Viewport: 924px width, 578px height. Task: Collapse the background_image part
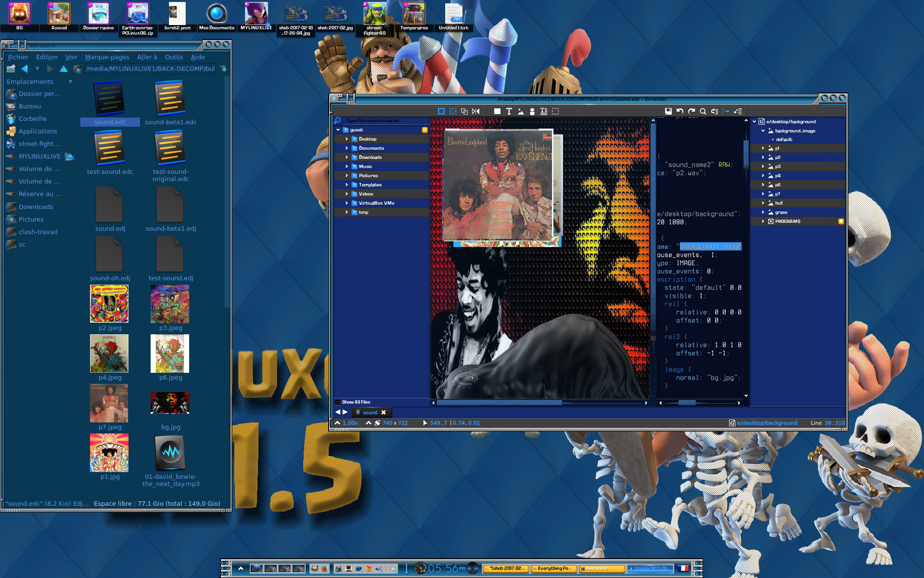[763, 131]
